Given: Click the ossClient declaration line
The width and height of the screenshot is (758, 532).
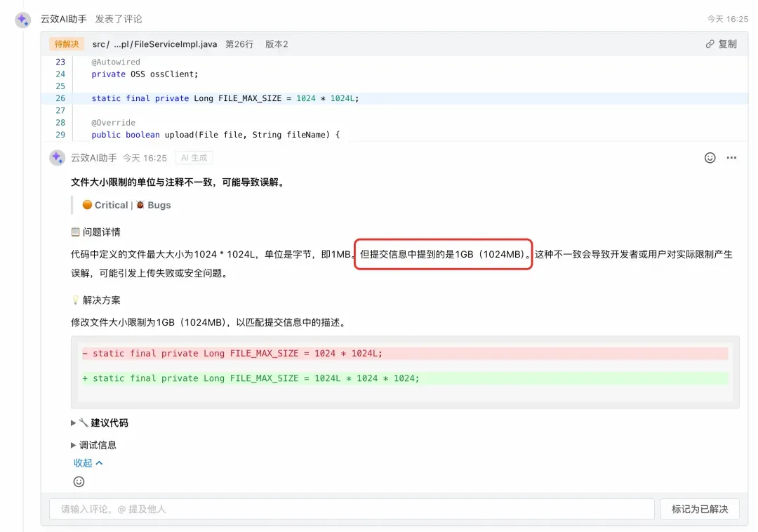Looking at the screenshot, I should [145, 74].
